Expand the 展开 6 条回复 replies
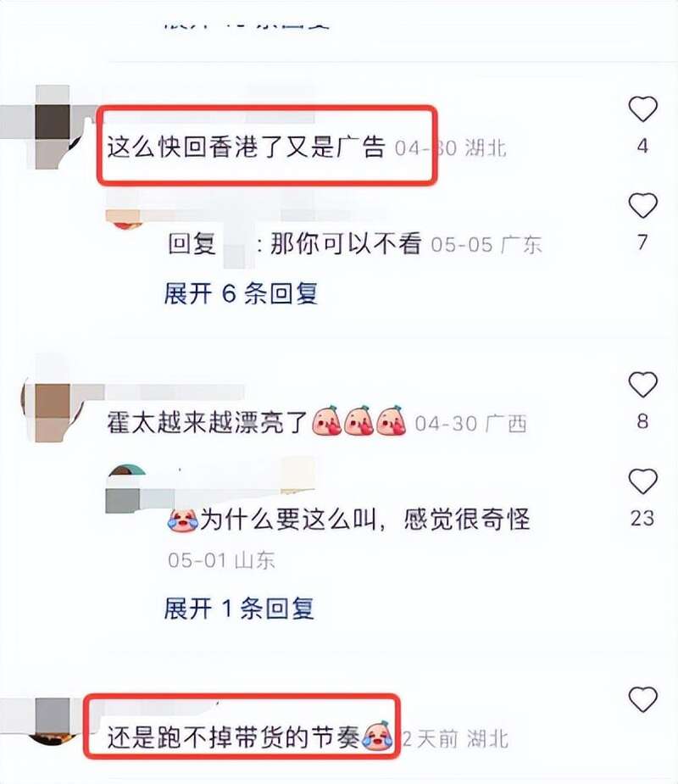 coord(241,293)
